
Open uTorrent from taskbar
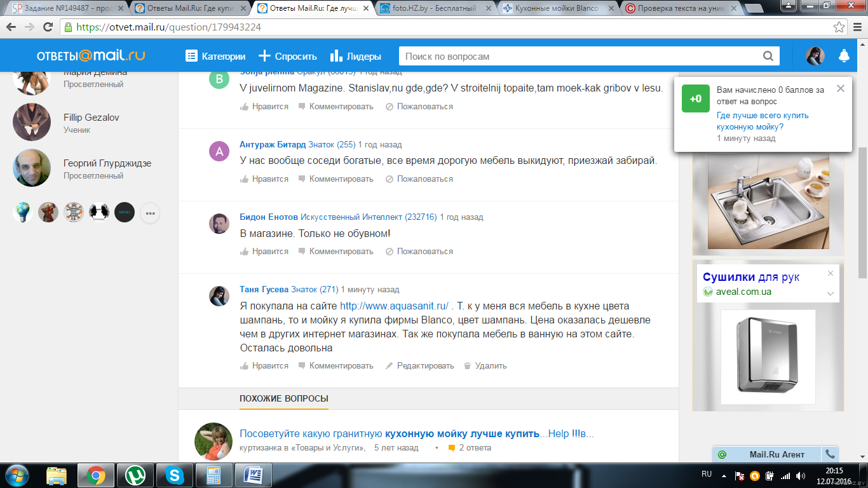(x=135, y=475)
